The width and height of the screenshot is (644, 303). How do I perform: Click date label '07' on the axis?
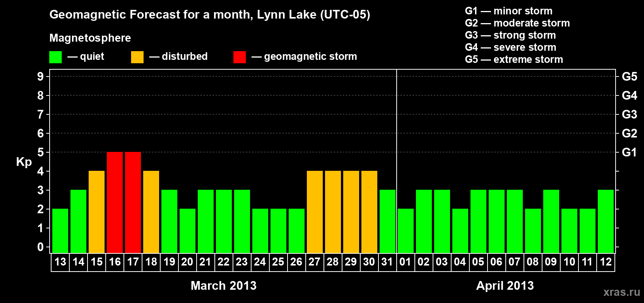[514, 262]
